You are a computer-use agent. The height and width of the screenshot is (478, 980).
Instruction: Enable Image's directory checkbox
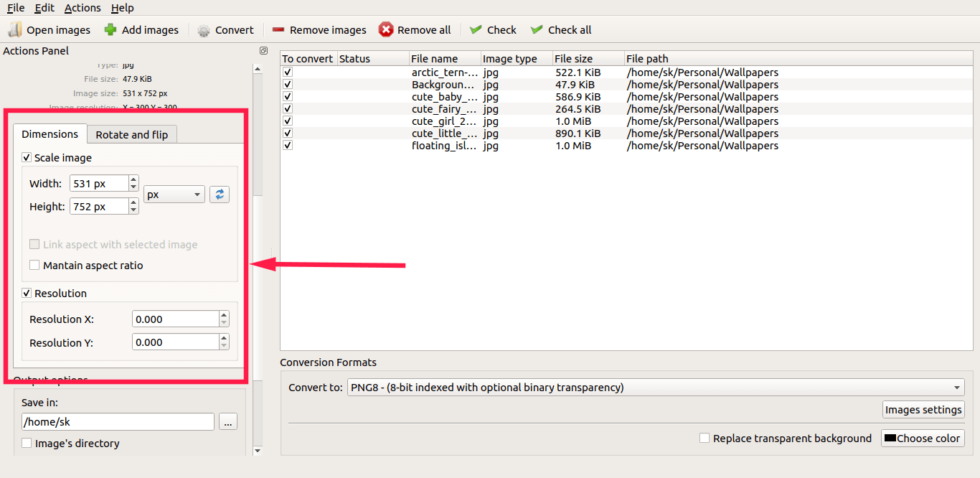(27, 443)
